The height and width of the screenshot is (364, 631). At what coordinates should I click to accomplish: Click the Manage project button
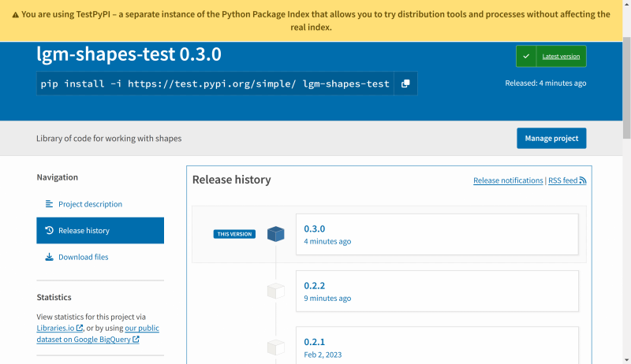point(551,138)
